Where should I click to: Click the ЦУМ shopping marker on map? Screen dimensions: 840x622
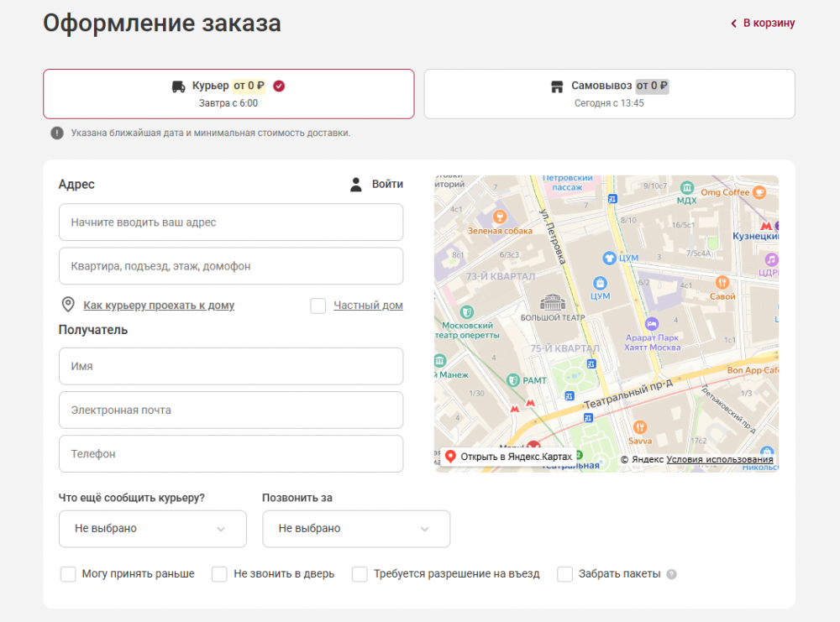coord(600,283)
